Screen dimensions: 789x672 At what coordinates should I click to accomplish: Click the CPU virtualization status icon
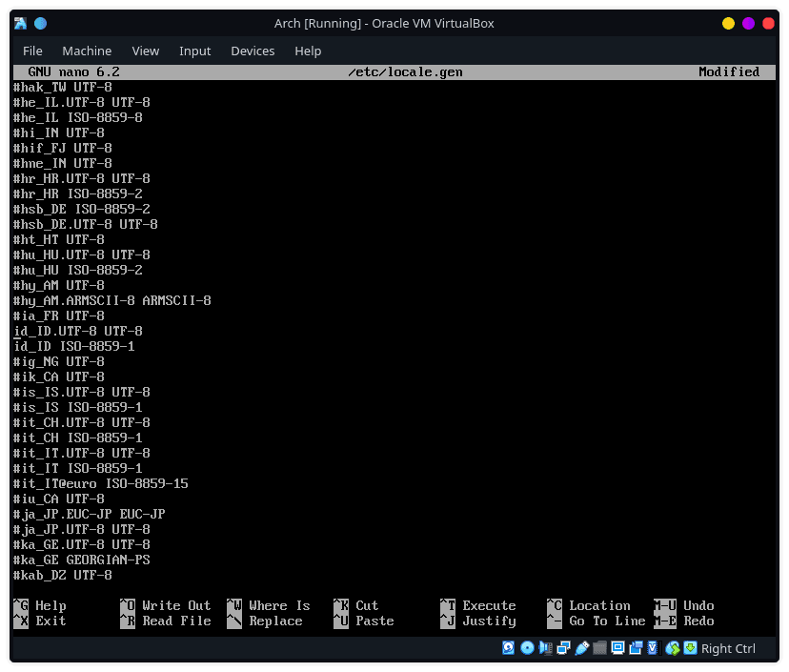click(x=653, y=648)
